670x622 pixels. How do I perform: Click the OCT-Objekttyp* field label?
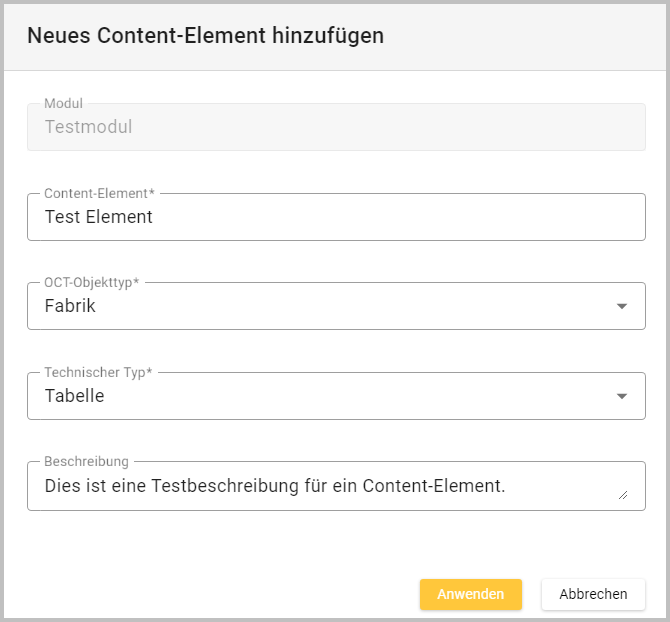pos(92,282)
